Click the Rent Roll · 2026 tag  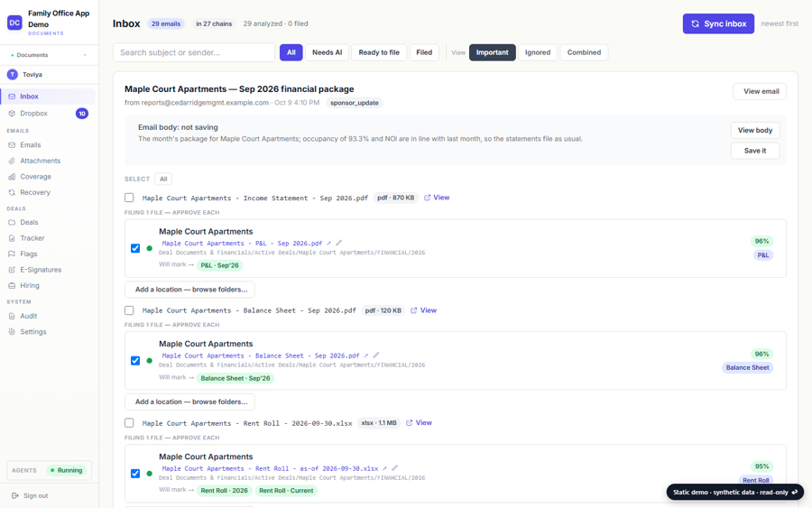(x=225, y=490)
